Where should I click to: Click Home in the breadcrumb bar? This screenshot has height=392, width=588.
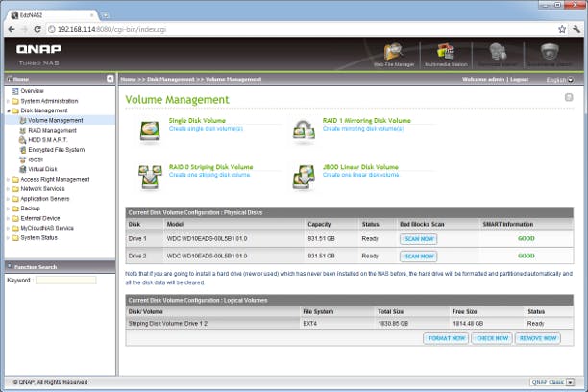[x=128, y=79]
